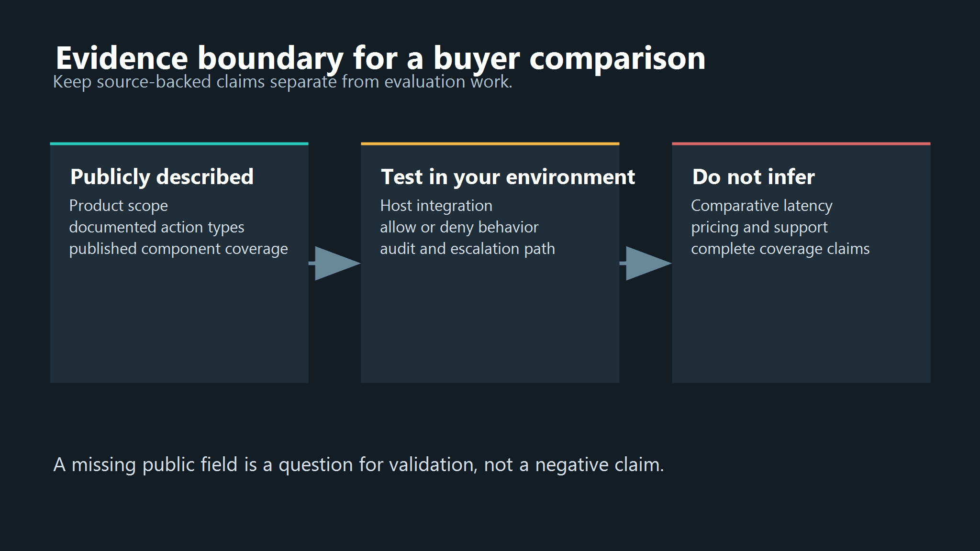Screen dimensions: 980x551
Task: Click the Do not infer heading
Action: [x=753, y=177]
